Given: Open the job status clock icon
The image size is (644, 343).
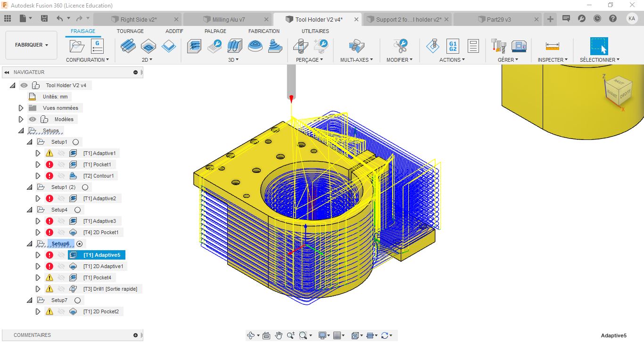Looking at the screenshot, I should coord(597,18).
